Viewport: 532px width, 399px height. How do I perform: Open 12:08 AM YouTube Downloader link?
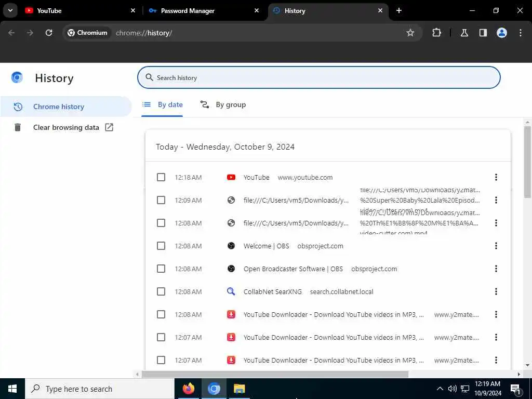(334, 314)
